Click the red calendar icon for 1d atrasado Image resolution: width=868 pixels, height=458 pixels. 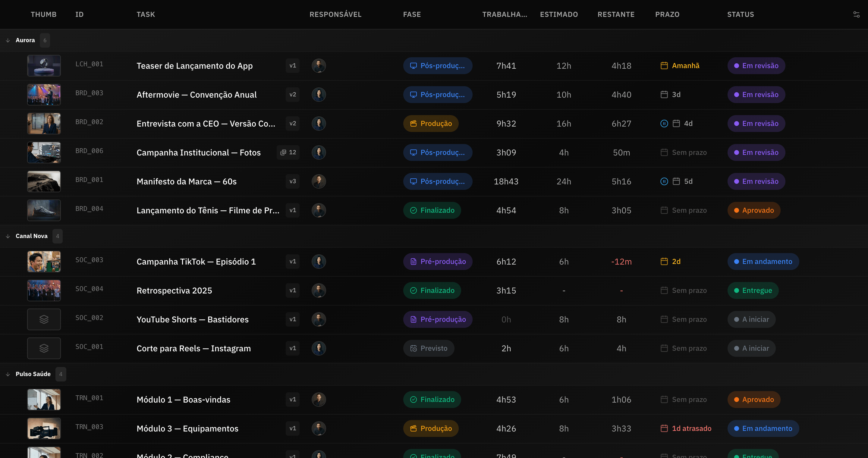[664, 428]
